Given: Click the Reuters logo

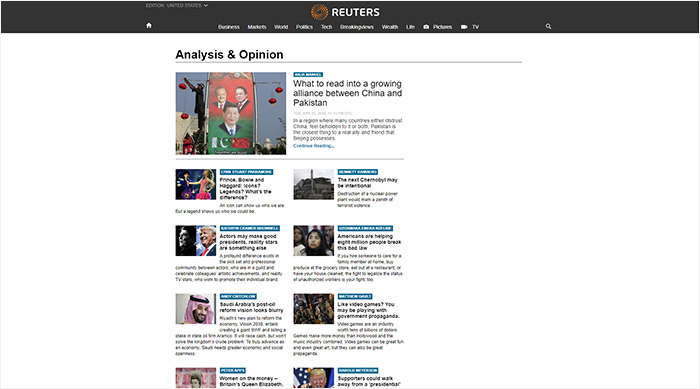Looking at the screenshot, I should click(x=345, y=12).
